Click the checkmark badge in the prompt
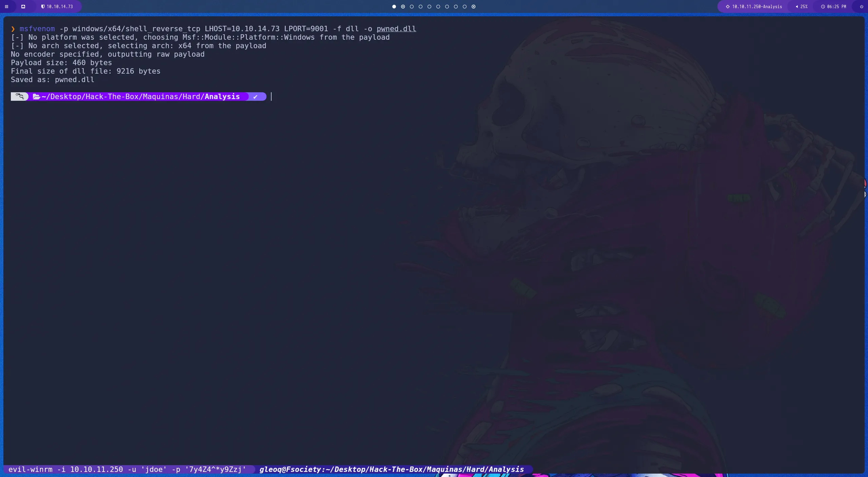 click(256, 97)
